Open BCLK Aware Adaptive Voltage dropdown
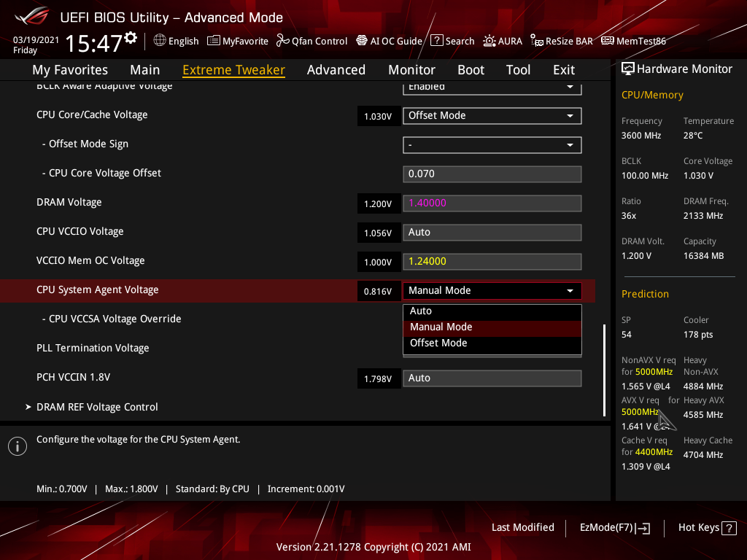 click(x=492, y=88)
